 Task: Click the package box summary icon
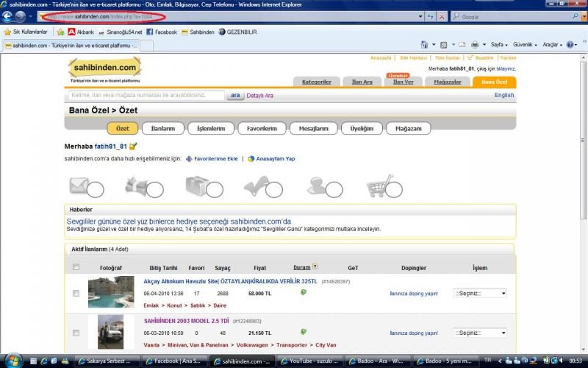(200, 184)
